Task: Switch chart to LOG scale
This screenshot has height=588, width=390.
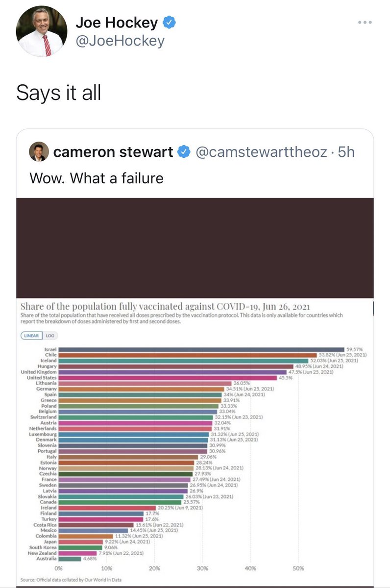Action: tap(50, 336)
